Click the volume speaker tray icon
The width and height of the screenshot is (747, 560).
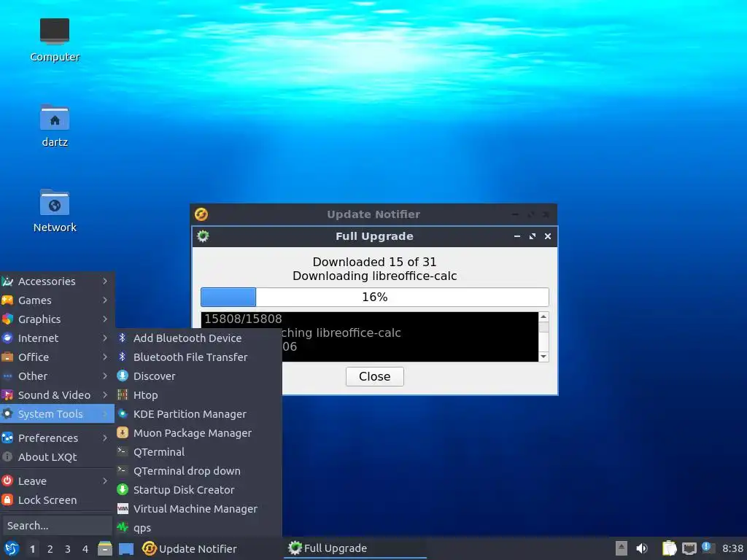(642, 548)
